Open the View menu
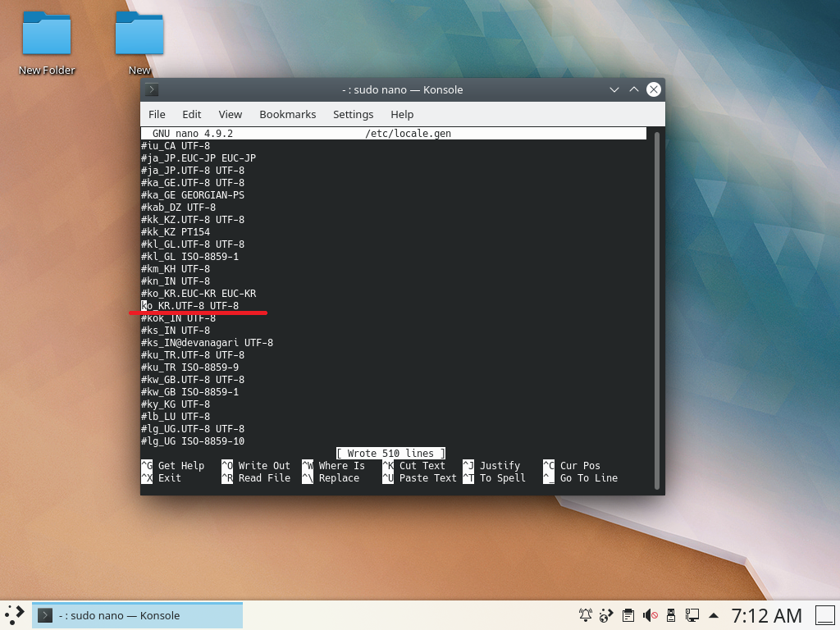This screenshot has height=630, width=840. coord(231,114)
